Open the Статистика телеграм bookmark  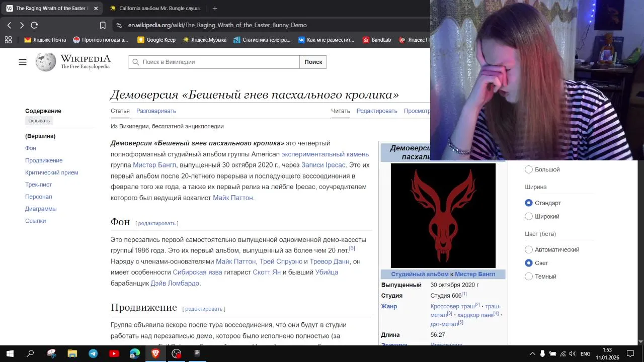click(x=262, y=40)
